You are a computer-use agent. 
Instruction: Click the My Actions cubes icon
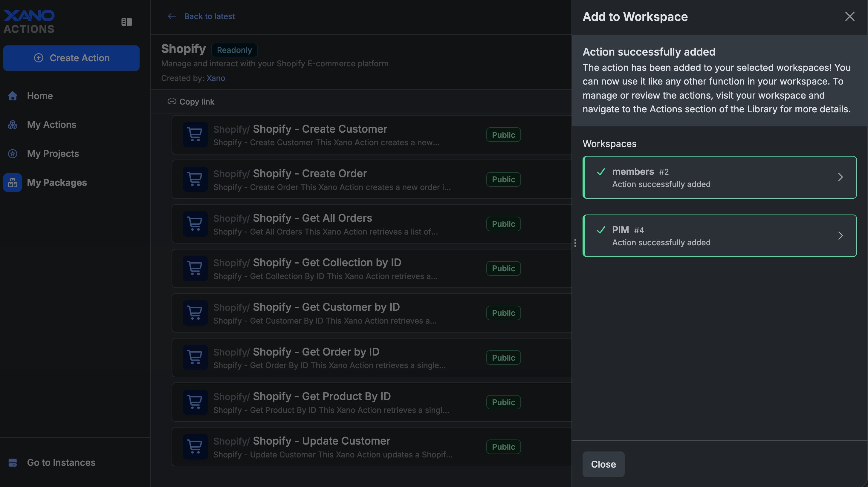(x=13, y=125)
